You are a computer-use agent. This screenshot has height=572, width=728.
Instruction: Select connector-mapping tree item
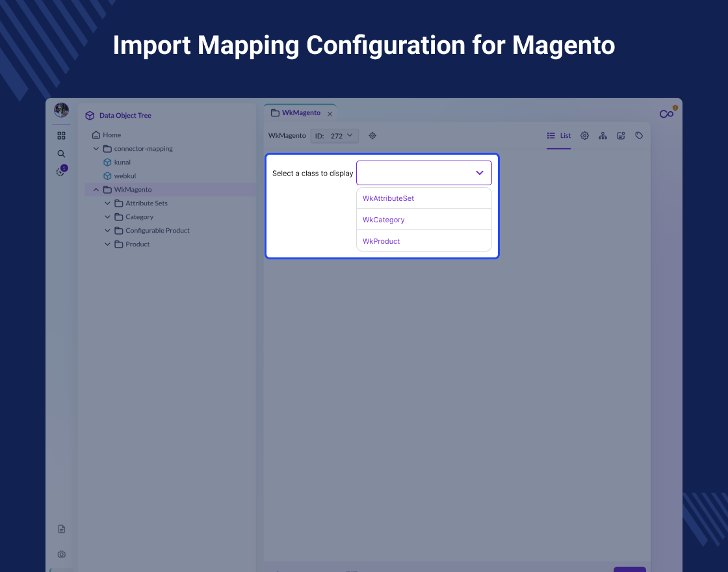[144, 149]
